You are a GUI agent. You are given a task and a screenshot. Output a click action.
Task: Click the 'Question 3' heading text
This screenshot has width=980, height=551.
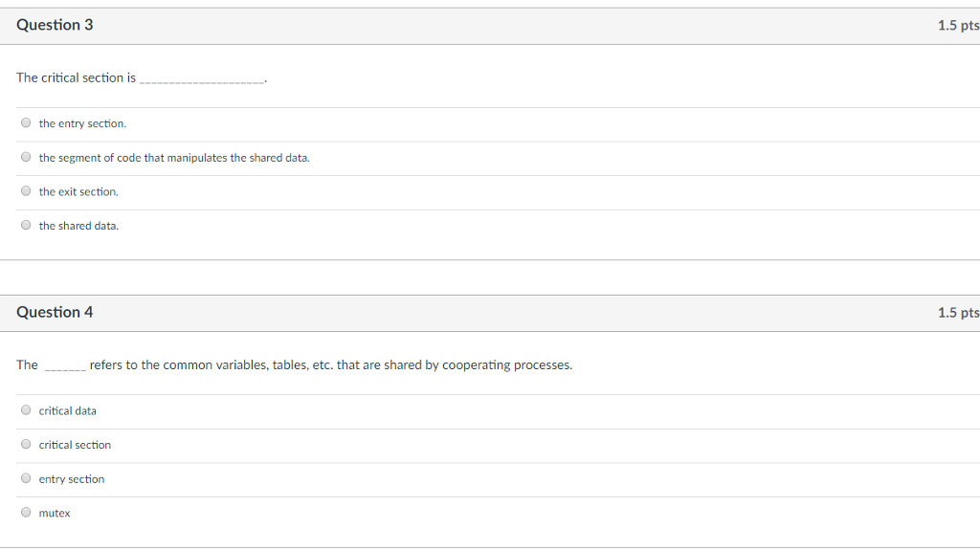pos(55,25)
